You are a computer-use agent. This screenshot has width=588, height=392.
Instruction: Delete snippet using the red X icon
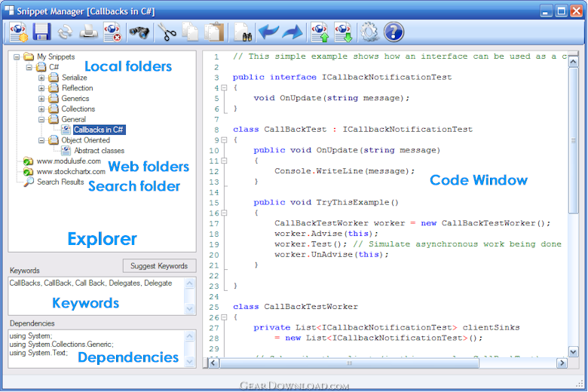coord(112,32)
